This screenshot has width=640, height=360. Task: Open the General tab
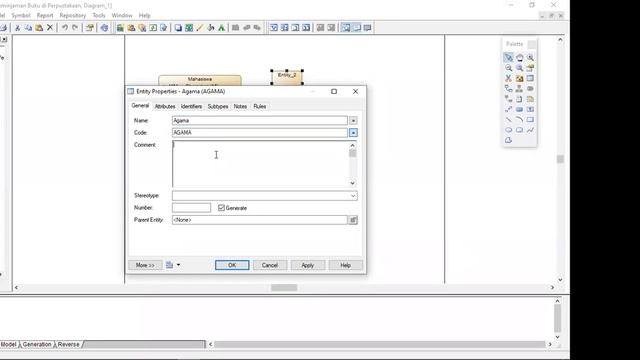[140, 105]
